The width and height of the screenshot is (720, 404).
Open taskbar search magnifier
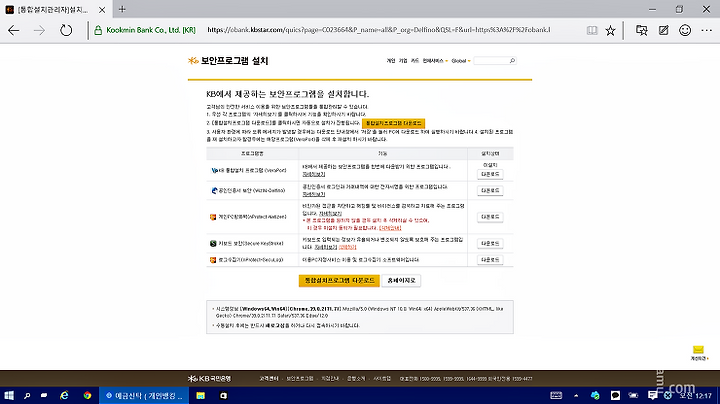27,395
